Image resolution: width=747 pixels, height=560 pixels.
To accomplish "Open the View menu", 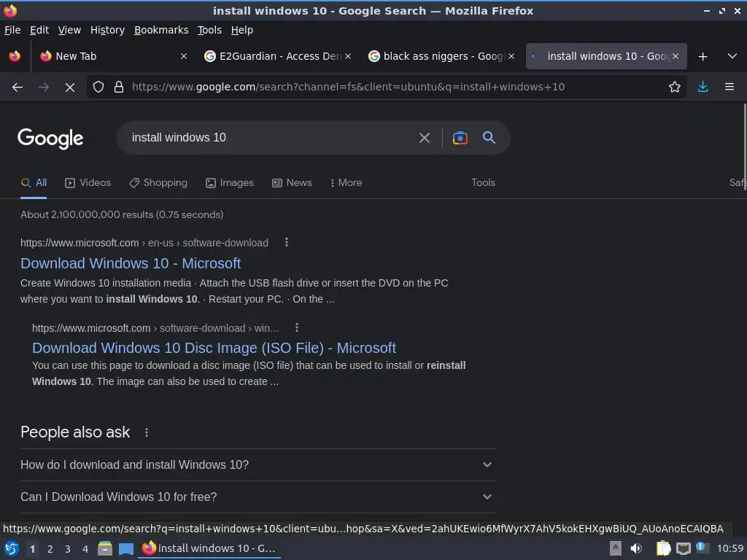I will 69,30.
